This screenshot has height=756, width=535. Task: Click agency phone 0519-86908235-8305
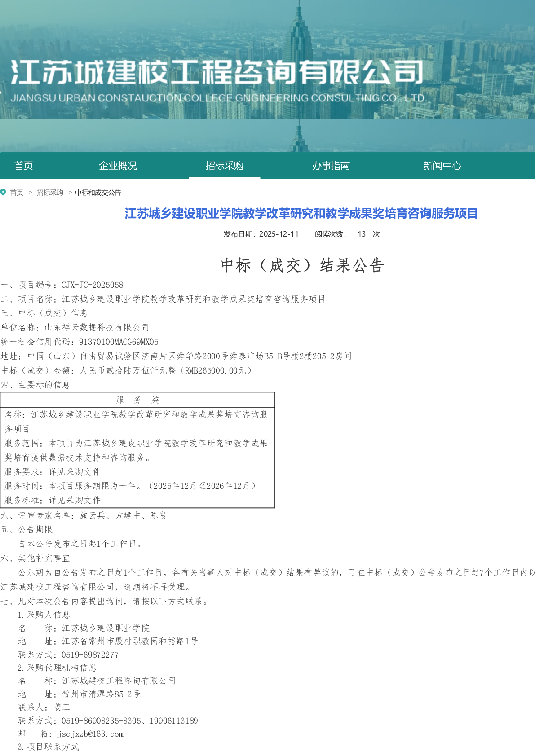[101, 721]
